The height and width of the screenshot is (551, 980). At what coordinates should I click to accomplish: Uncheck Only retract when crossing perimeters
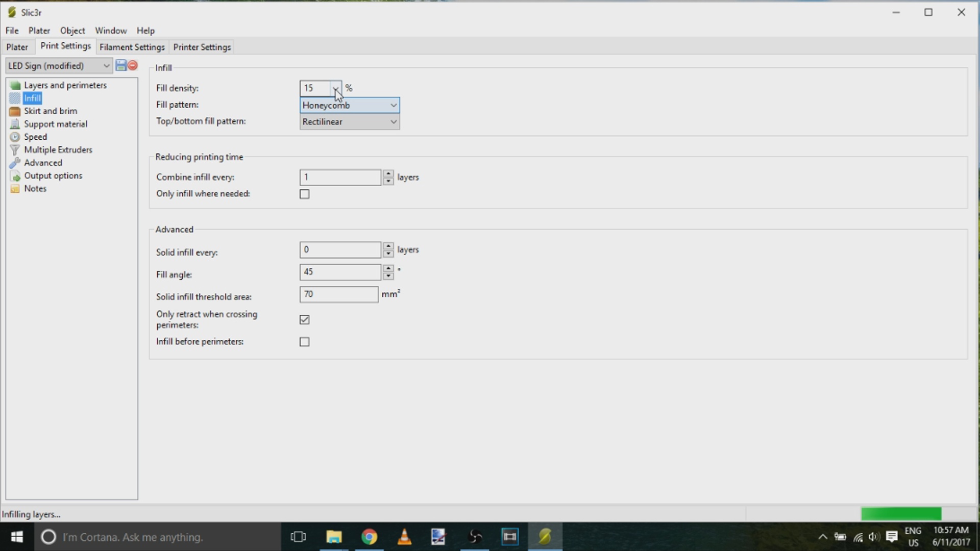click(x=305, y=320)
